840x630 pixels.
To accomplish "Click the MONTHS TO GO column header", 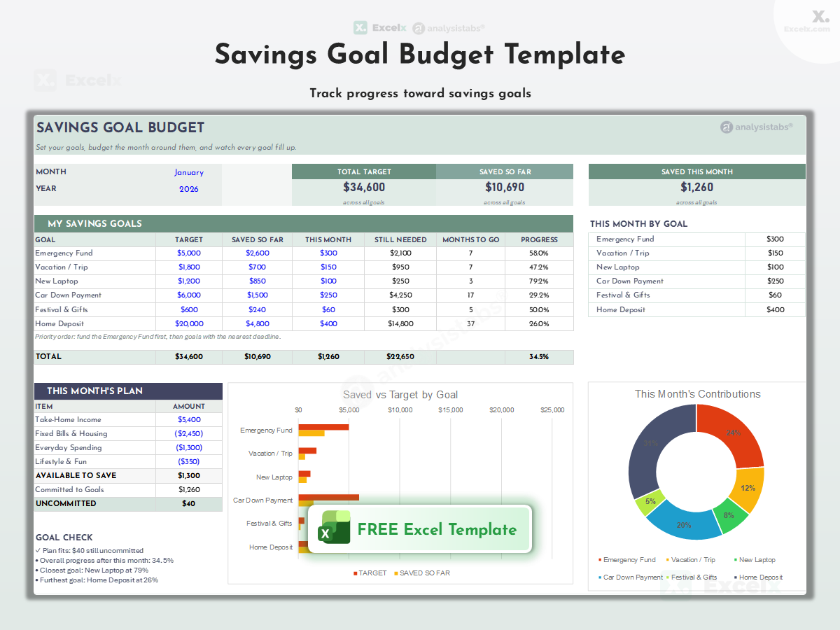I will pos(471,239).
